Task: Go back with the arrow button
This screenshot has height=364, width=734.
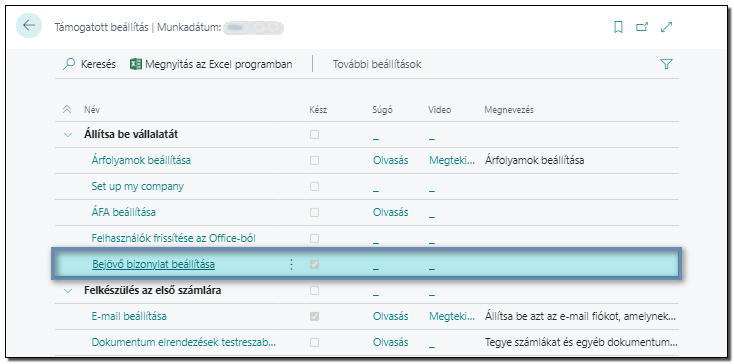Action: (x=29, y=25)
